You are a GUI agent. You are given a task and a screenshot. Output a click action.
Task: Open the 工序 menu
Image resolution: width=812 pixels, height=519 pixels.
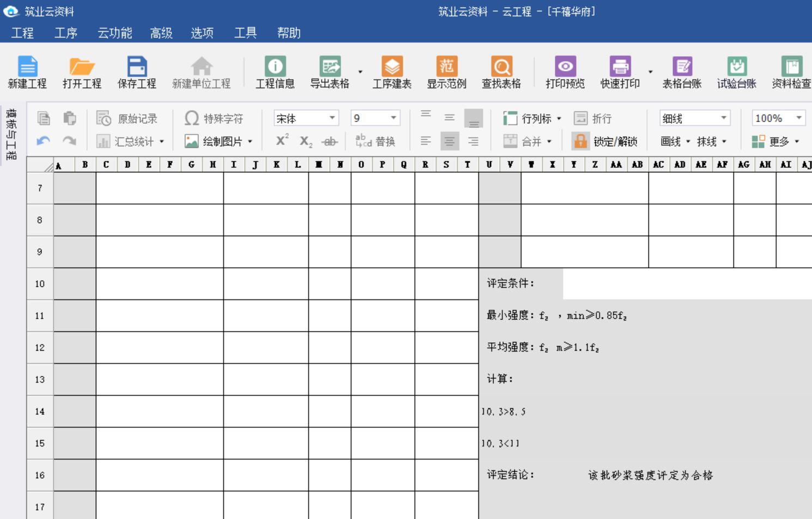click(x=66, y=33)
